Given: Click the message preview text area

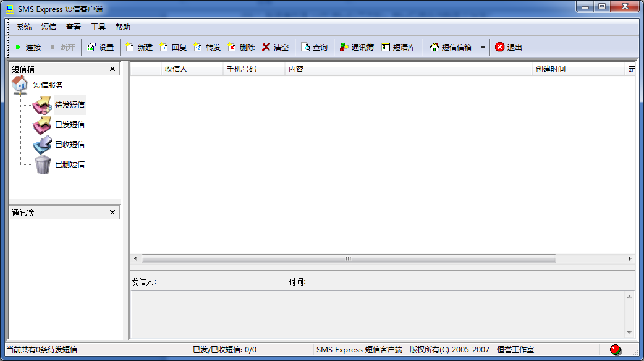Looking at the screenshot, I should click(378, 315).
